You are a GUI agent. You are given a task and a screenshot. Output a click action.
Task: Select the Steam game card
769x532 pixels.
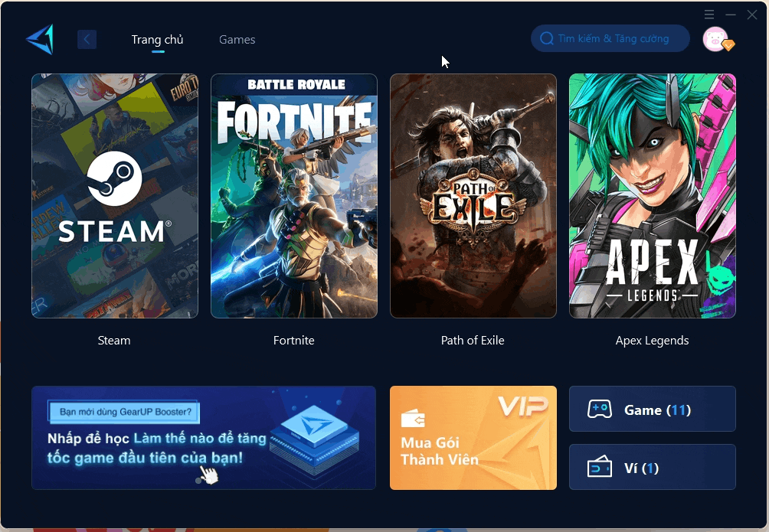pos(115,196)
